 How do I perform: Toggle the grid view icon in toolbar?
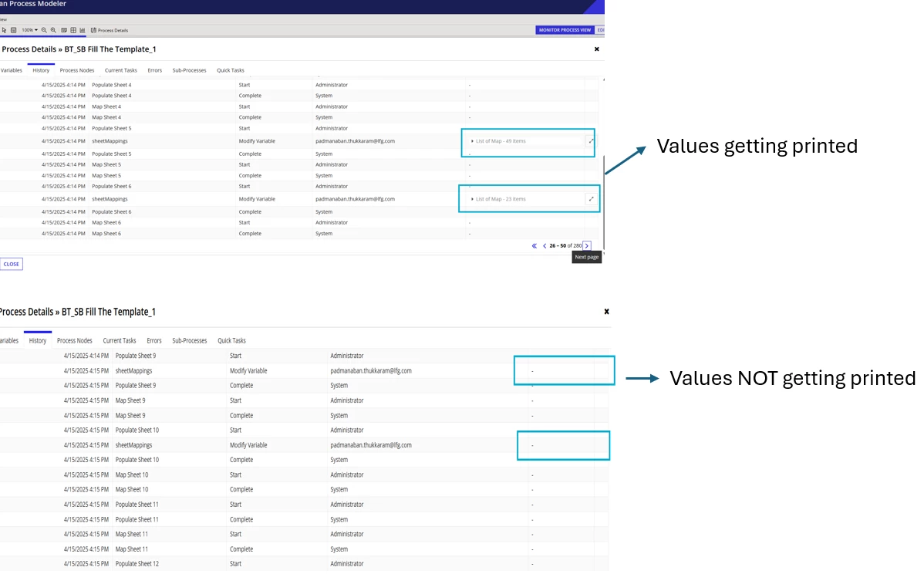click(73, 30)
